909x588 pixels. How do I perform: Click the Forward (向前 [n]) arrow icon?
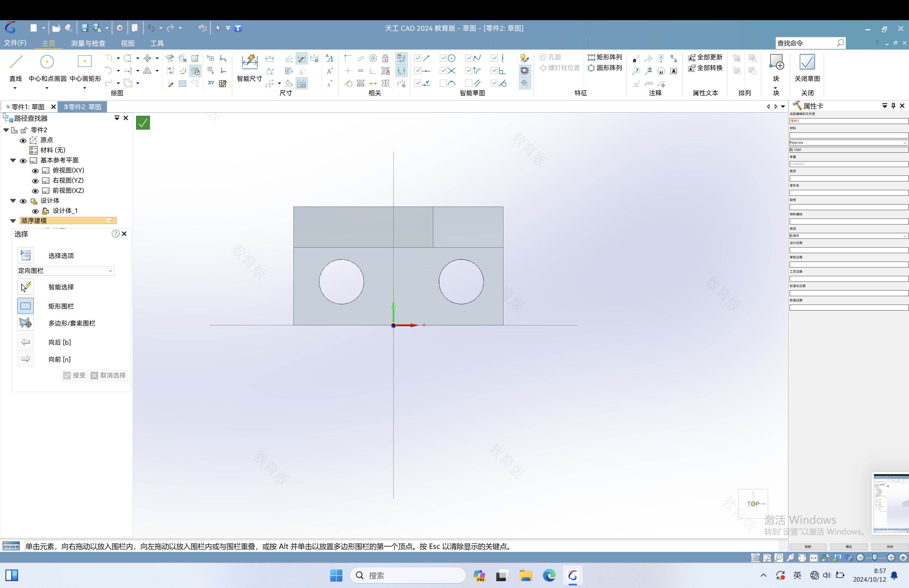click(26, 359)
